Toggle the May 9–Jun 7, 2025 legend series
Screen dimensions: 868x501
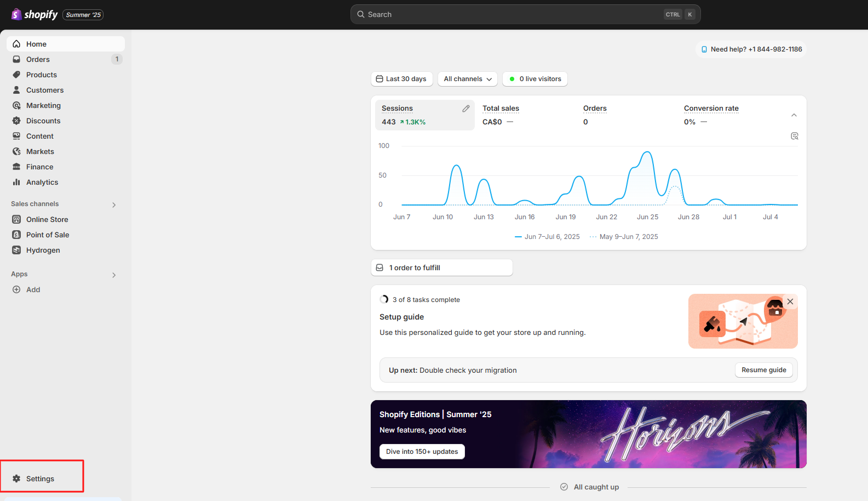point(624,237)
